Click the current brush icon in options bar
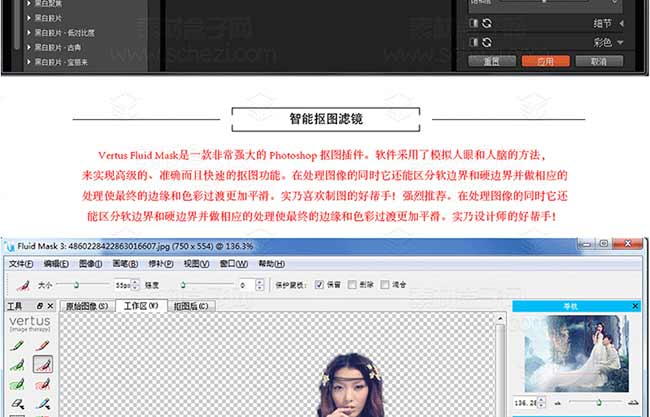The width and height of the screenshot is (650, 417). (23, 285)
